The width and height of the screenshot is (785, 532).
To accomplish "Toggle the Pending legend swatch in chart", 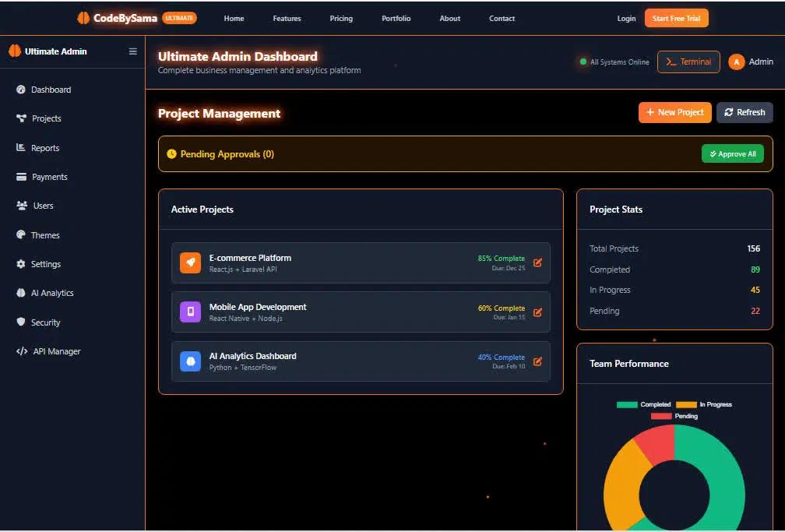I will click(661, 416).
